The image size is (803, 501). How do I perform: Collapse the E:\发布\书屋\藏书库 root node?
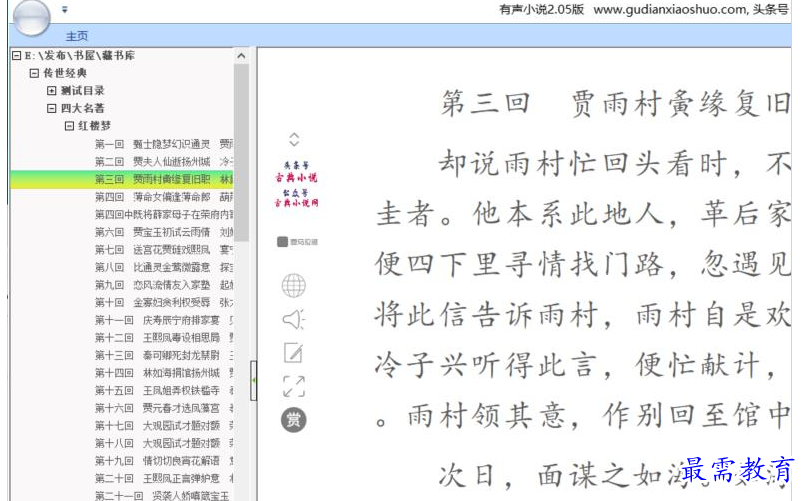17,55
